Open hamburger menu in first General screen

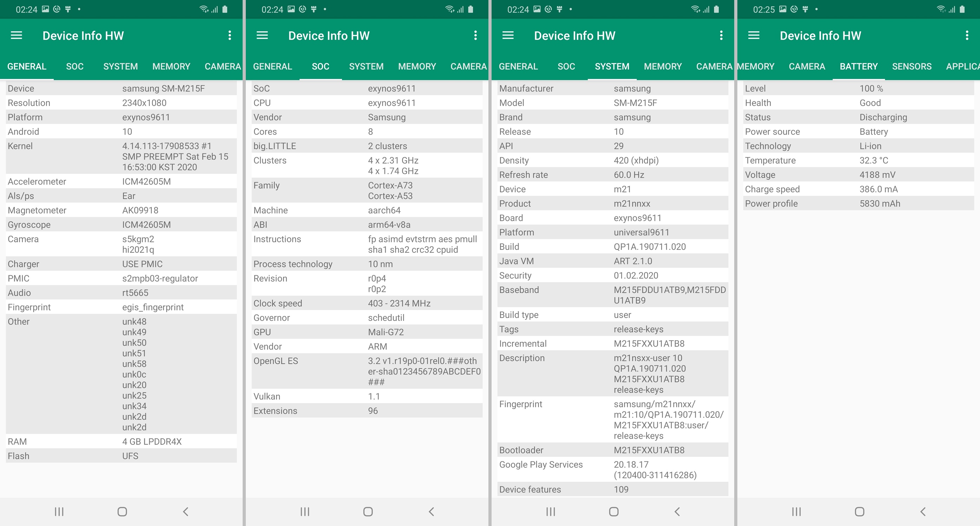tap(17, 35)
